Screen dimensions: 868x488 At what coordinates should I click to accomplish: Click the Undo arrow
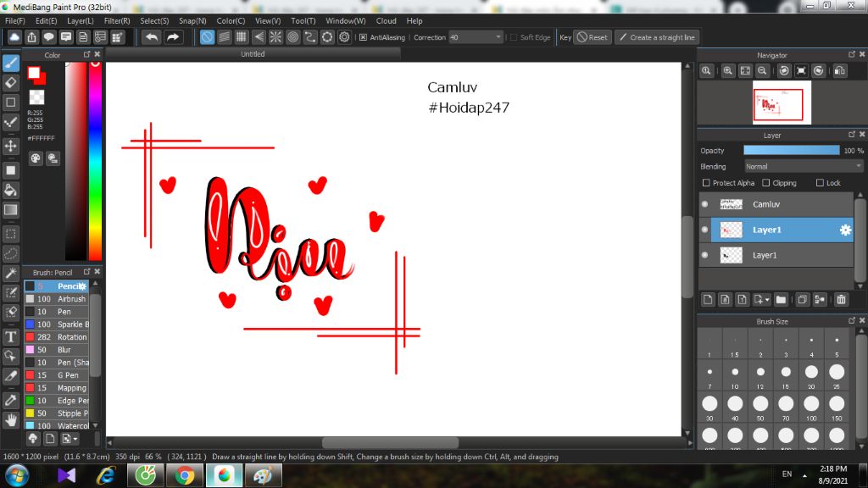click(151, 37)
